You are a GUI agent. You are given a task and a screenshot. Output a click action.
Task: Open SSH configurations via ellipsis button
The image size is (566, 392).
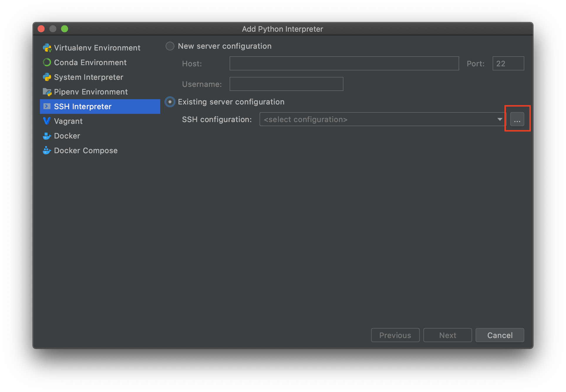tap(517, 119)
